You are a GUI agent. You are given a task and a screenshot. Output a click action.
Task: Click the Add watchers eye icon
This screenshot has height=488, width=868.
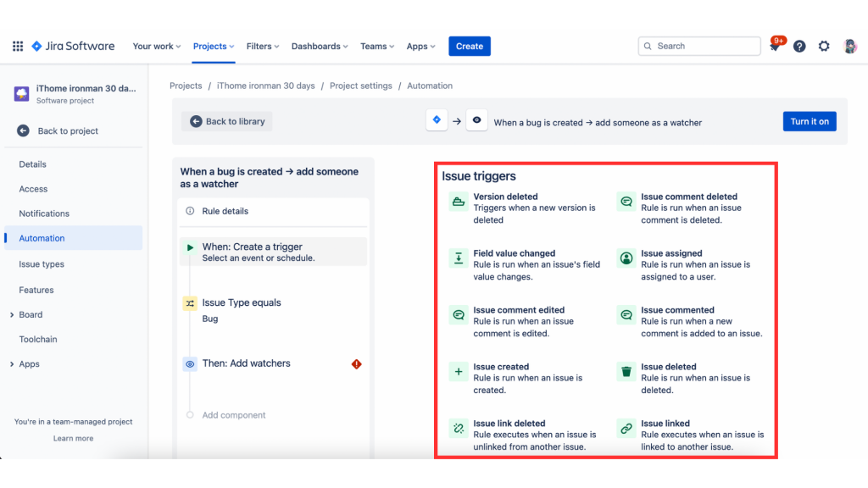coord(190,364)
